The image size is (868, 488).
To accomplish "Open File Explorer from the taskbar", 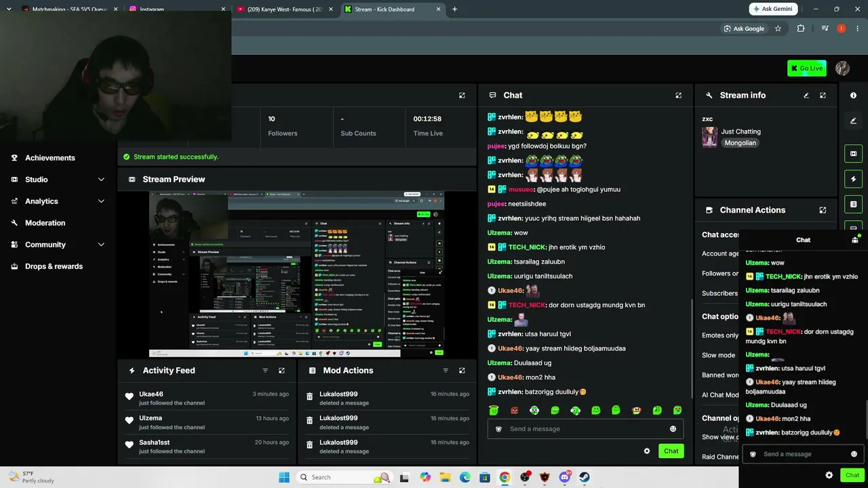I will 445,477.
